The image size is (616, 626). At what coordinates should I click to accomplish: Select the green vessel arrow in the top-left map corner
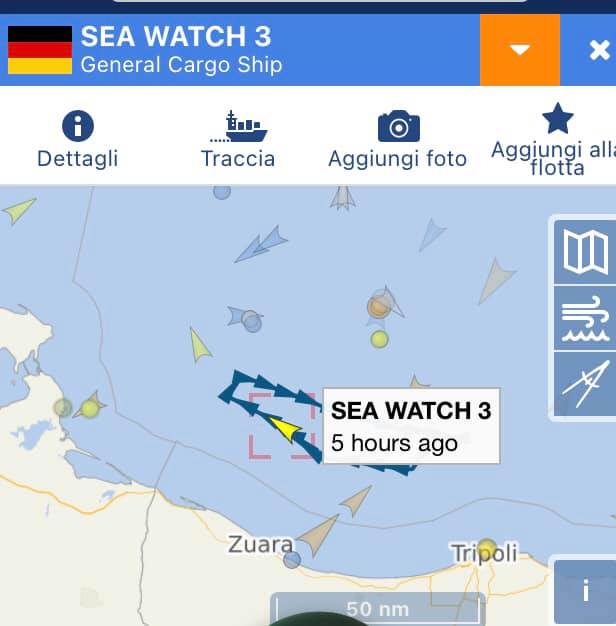click(x=19, y=210)
